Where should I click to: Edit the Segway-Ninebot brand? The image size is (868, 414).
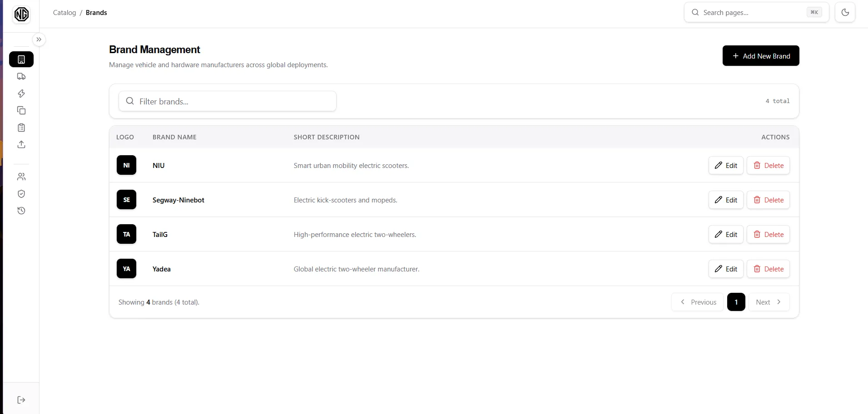(x=726, y=200)
